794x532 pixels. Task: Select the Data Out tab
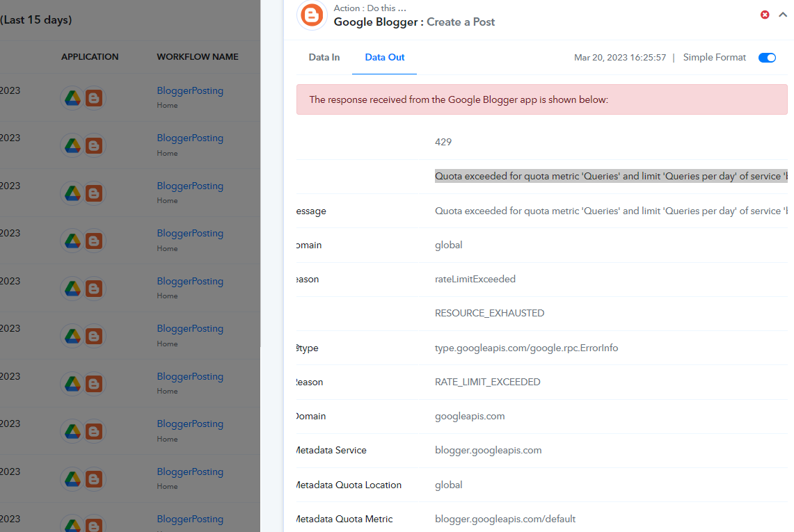(x=384, y=57)
